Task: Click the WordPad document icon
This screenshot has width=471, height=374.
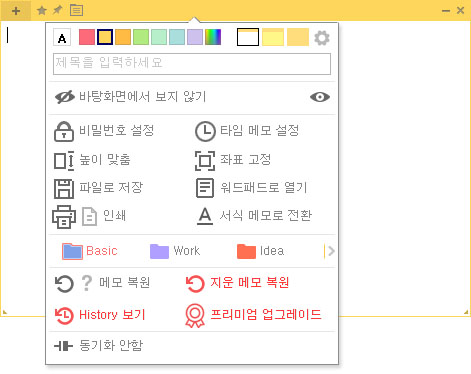Action: coord(205,188)
